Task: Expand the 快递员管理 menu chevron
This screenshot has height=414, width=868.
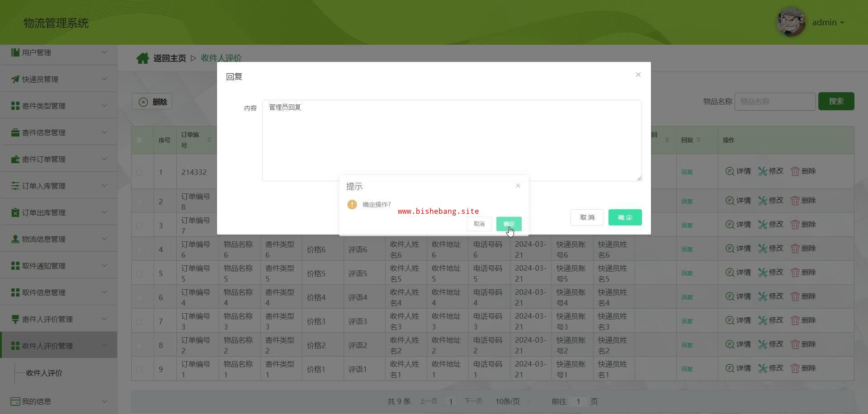Action: (104, 79)
